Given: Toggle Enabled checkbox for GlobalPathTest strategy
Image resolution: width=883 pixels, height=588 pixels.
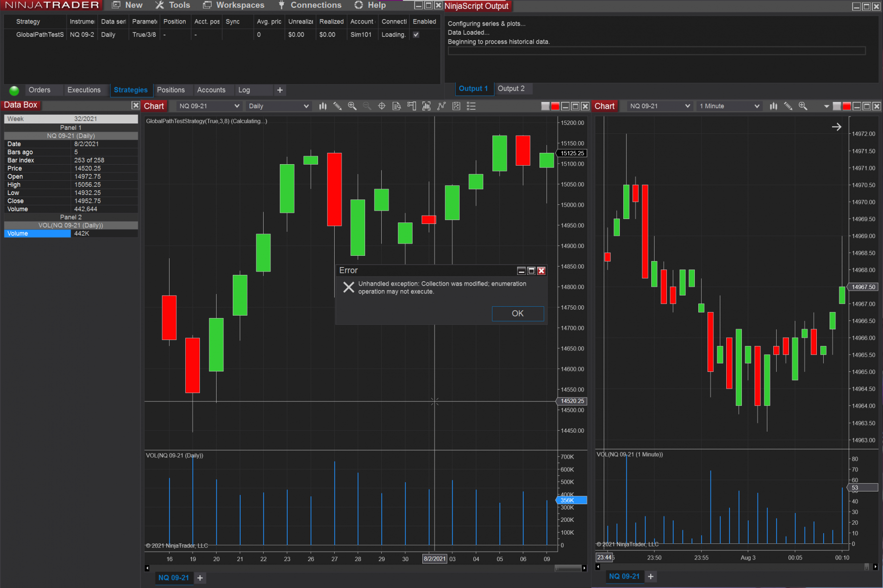Looking at the screenshot, I should (416, 35).
